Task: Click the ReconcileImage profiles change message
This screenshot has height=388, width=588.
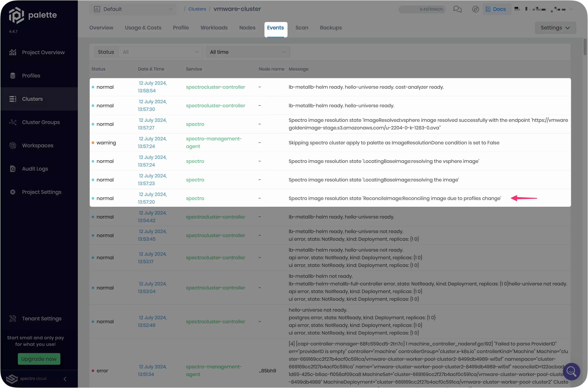Action: tap(395, 198)
